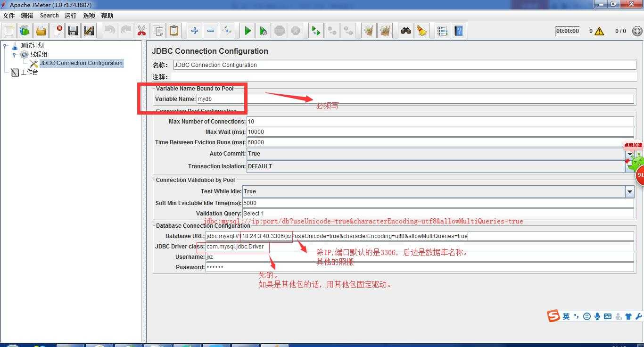Image resolution: width=644 pixels, height=347 pixels.
Task: Open the Templates icon
Action: 25,31
